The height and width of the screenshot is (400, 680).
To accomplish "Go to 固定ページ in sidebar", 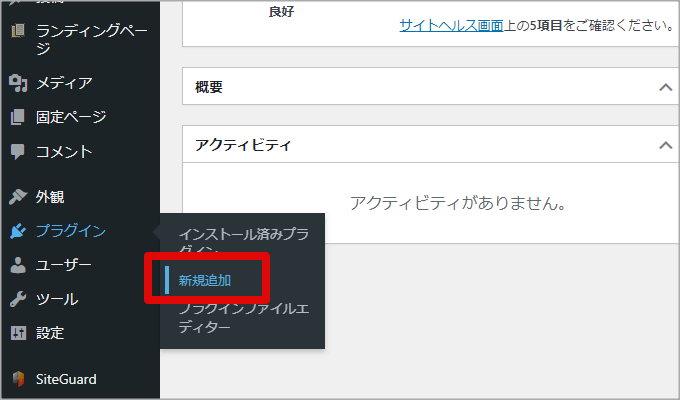I will click(x=71, y=117).
